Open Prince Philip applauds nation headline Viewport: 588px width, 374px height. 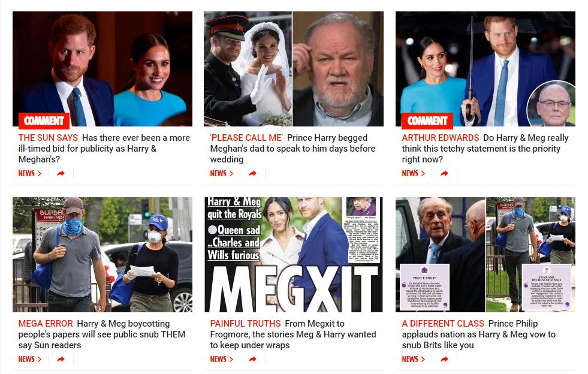(x=478, y=334)
